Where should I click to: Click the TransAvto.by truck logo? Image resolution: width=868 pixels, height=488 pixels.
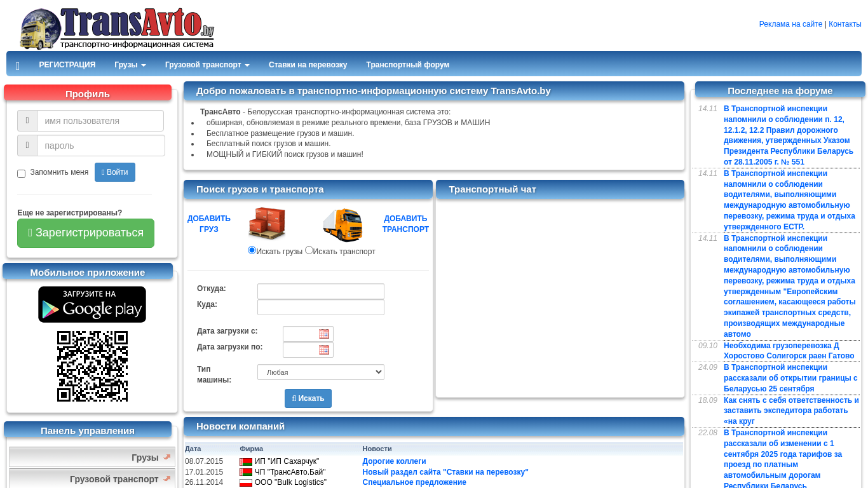pos(118,29)
